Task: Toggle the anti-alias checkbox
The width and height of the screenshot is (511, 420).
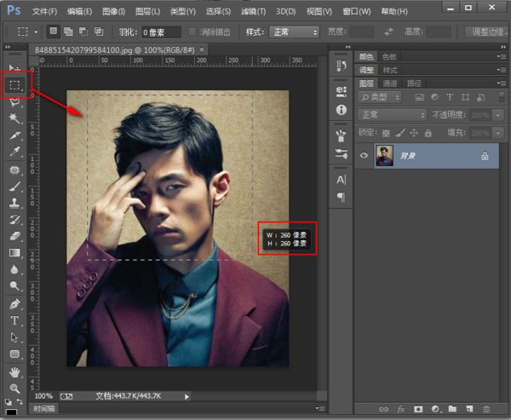Action: click(192, 32)
